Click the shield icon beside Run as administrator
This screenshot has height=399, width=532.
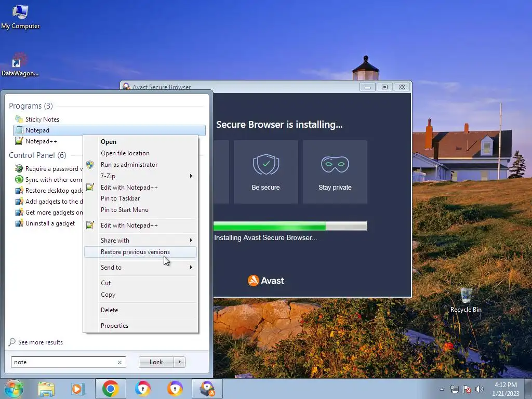(x=90, y=165)
